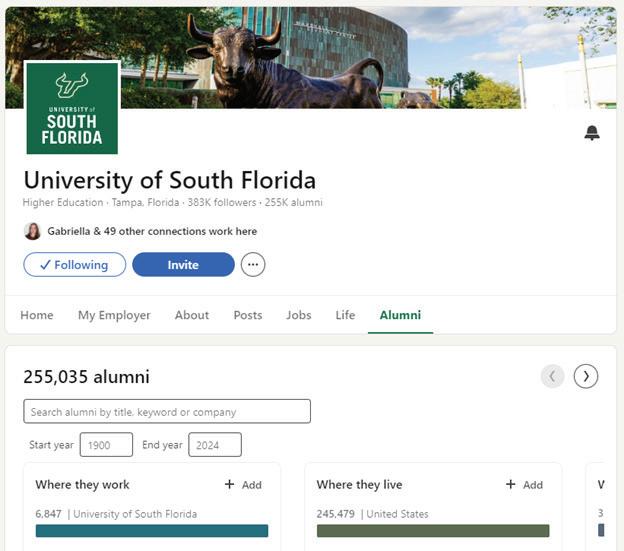624x551 pixels.
Task: Open Gabriella & 49 other connections link
Action: (152, 231)
